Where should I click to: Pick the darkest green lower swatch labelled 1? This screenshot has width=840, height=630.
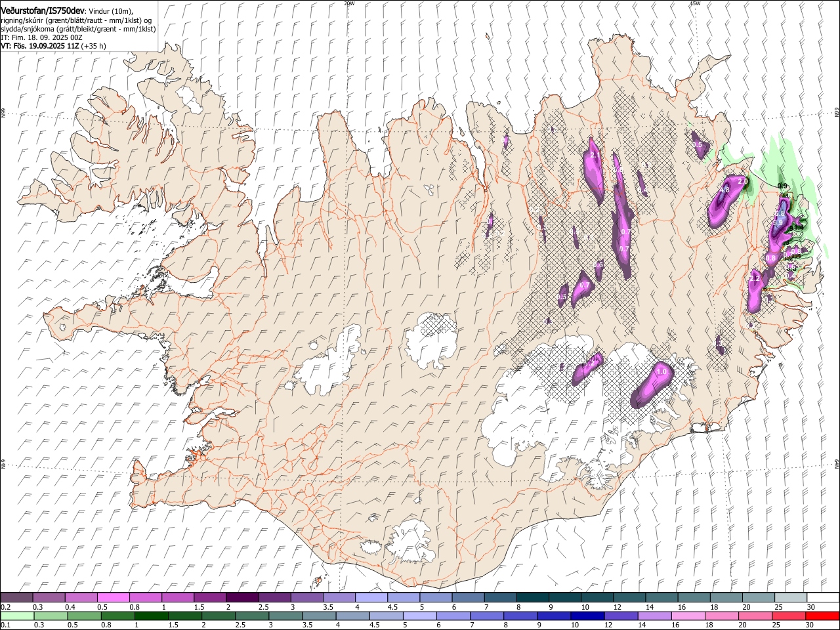(151, 616)
